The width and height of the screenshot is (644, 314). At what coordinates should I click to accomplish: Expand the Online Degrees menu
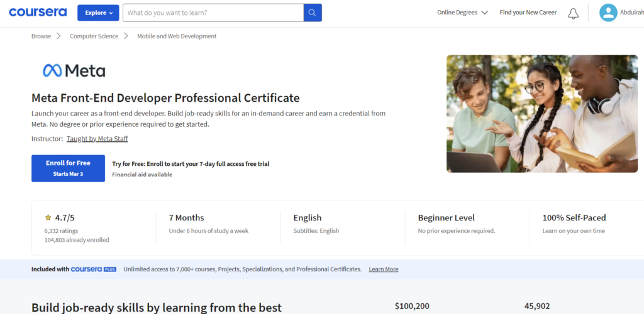[462, 13]
